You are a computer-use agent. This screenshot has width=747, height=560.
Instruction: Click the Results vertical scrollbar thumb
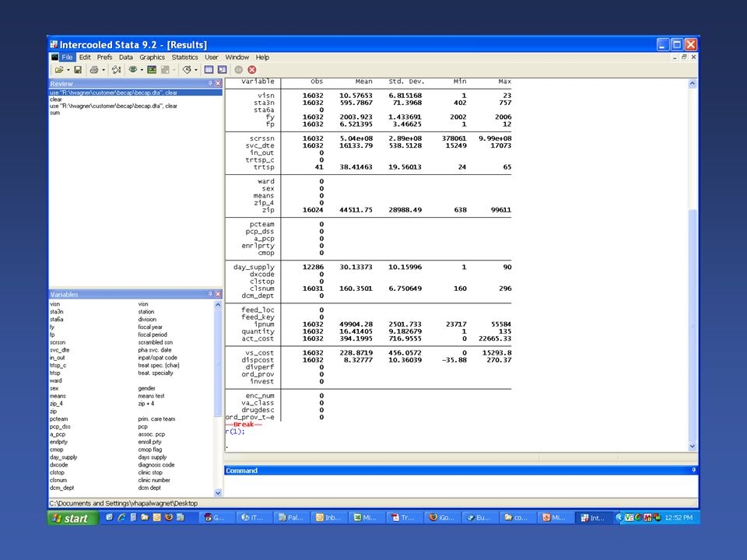click(x=693, y=325)
